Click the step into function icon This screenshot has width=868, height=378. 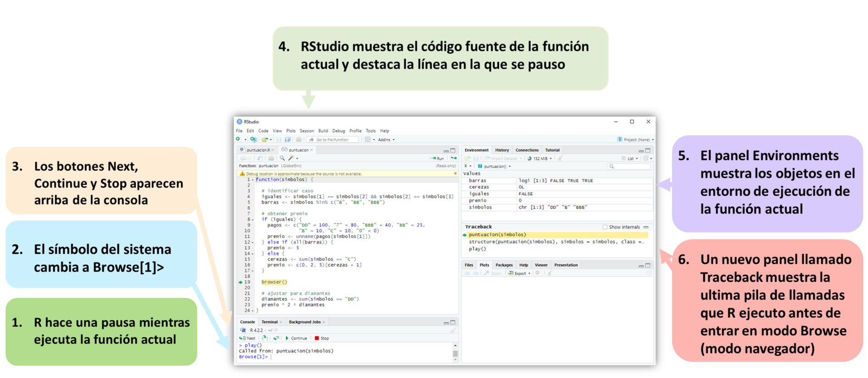(265, 338)
